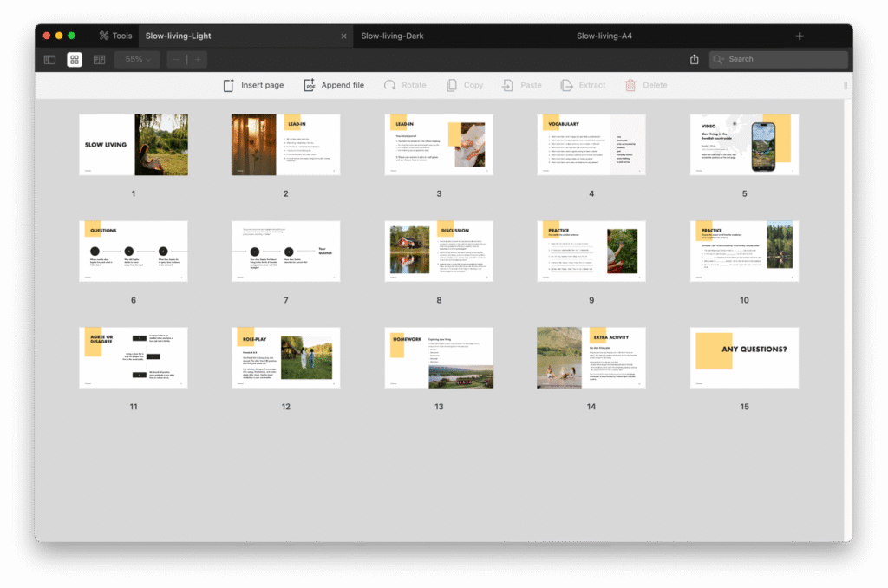Show the sidebar panel view

pyautogui.click(x=50, y=60)
